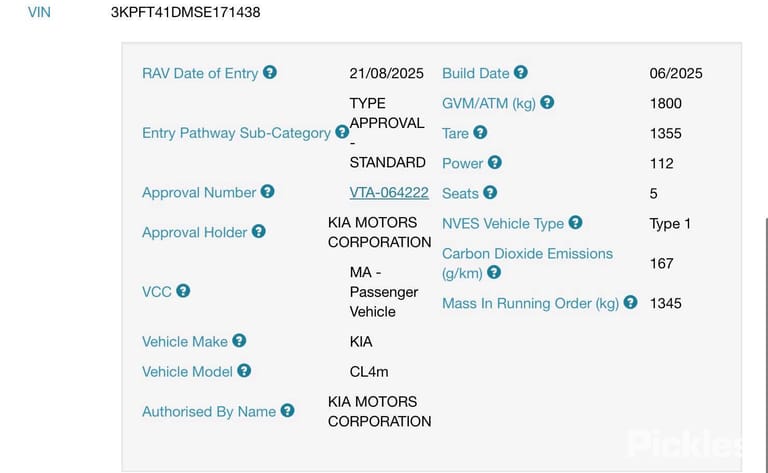The width and height of the screenshot is (768, 473).
Task: Open the VTA-064222 approval number link
Action: click(x=389, y=192)
